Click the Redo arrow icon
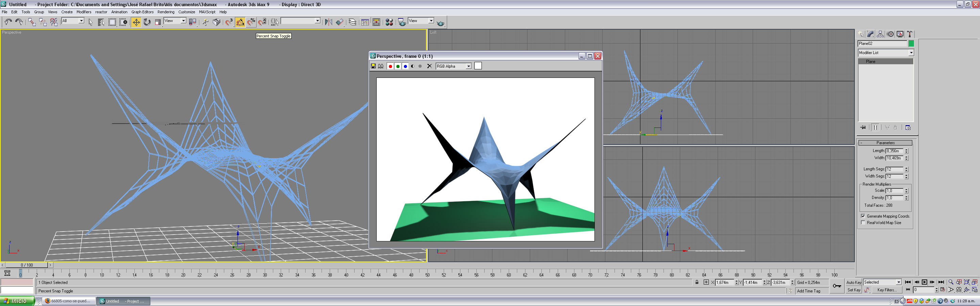This screenshot has height=306, width=980. point(19,22)
